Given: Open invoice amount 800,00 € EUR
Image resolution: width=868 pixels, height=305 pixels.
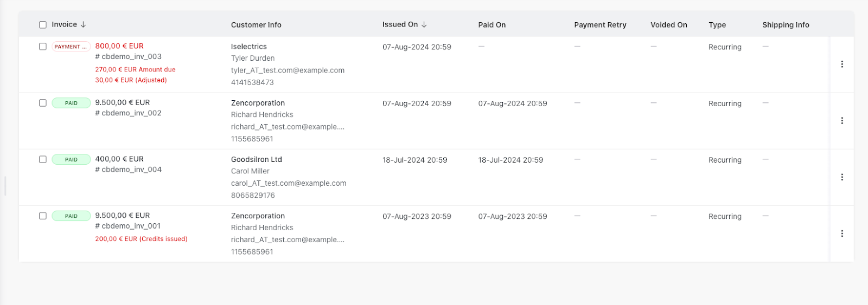Looking at the screenshot, I should [119, 46].
